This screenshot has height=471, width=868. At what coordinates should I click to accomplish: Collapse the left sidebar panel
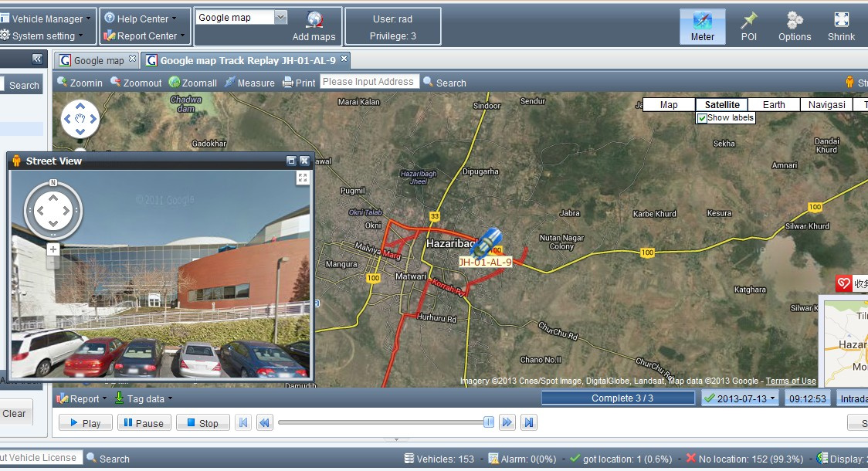(37, 59)
